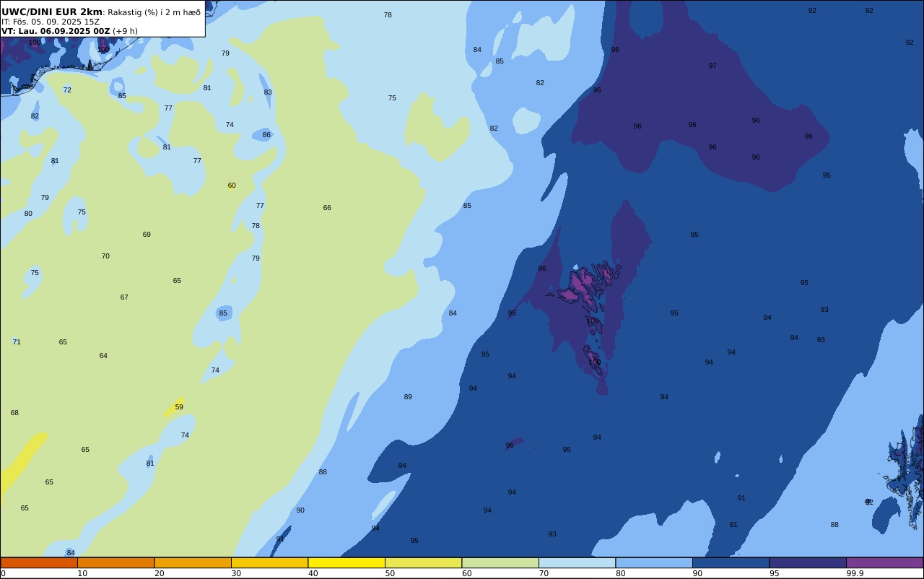Click the legend tick label '0'
This screenshot has width=924, height=579.
3,573
